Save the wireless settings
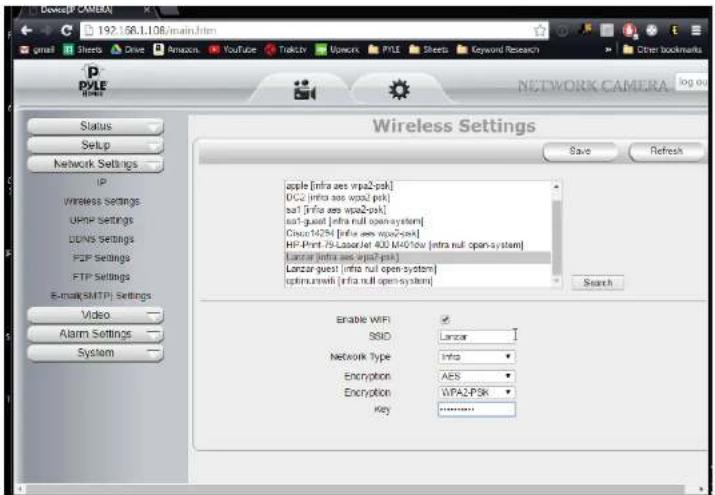The width and height of the screenshot is (715, 495). pyautogui.click(x=580, y=151)
